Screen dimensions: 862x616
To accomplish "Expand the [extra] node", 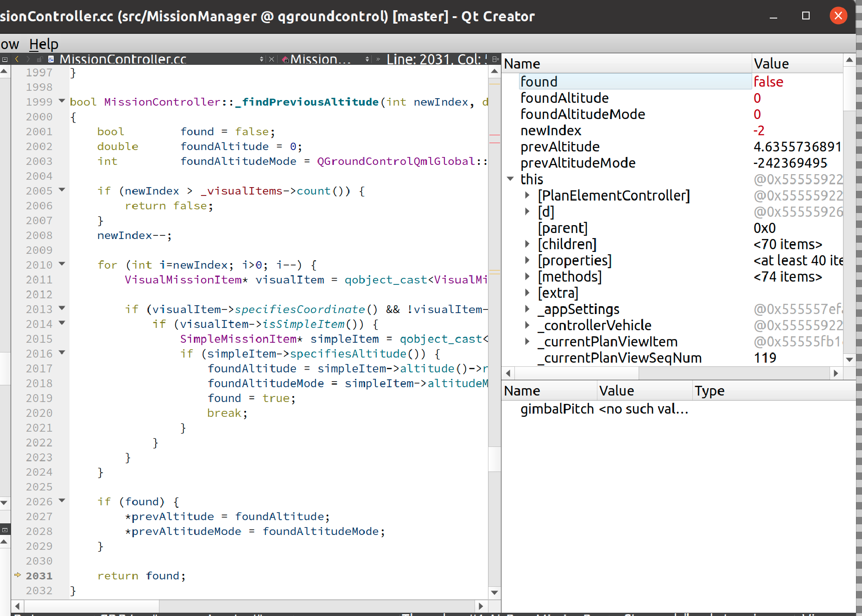I will coord(527,293).
